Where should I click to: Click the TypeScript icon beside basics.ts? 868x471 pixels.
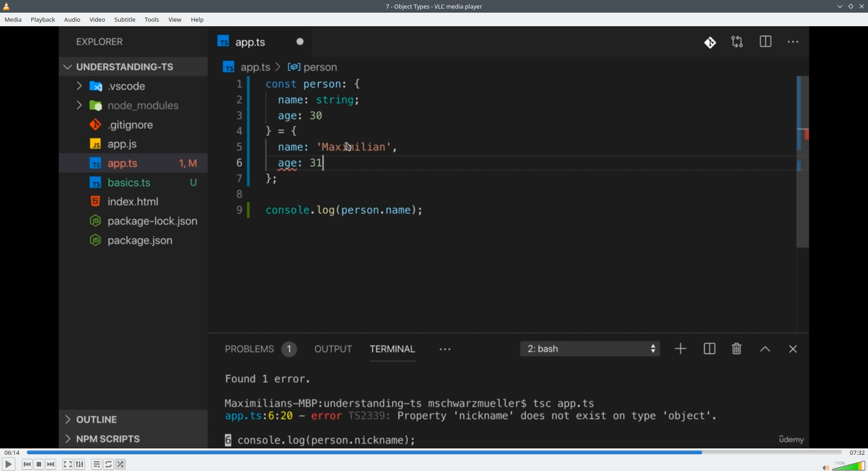coord(95,183)
